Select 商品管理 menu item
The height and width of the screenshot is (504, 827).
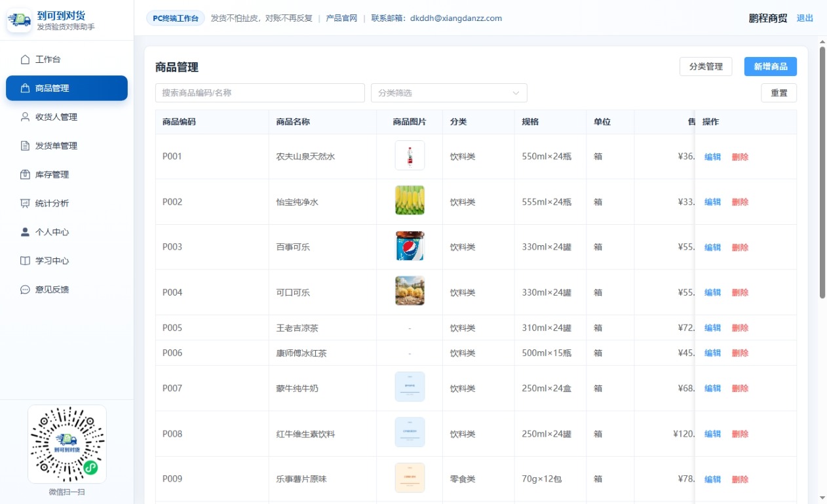coord(67,88)
